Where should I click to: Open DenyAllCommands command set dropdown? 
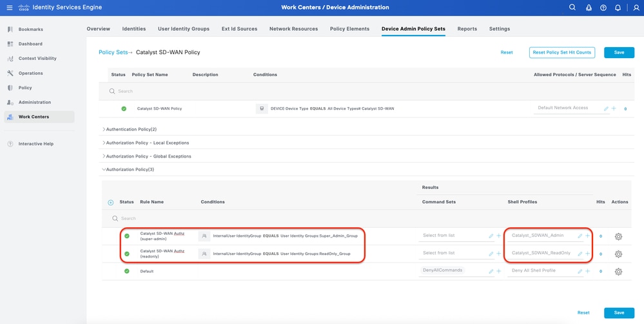coord(454,270)
